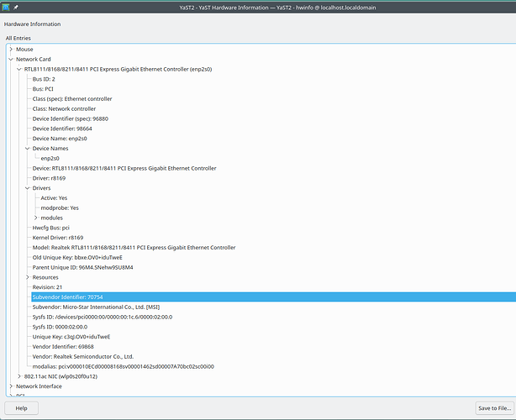Toggle the pin icon in the title bar

[x=15, y=8]
